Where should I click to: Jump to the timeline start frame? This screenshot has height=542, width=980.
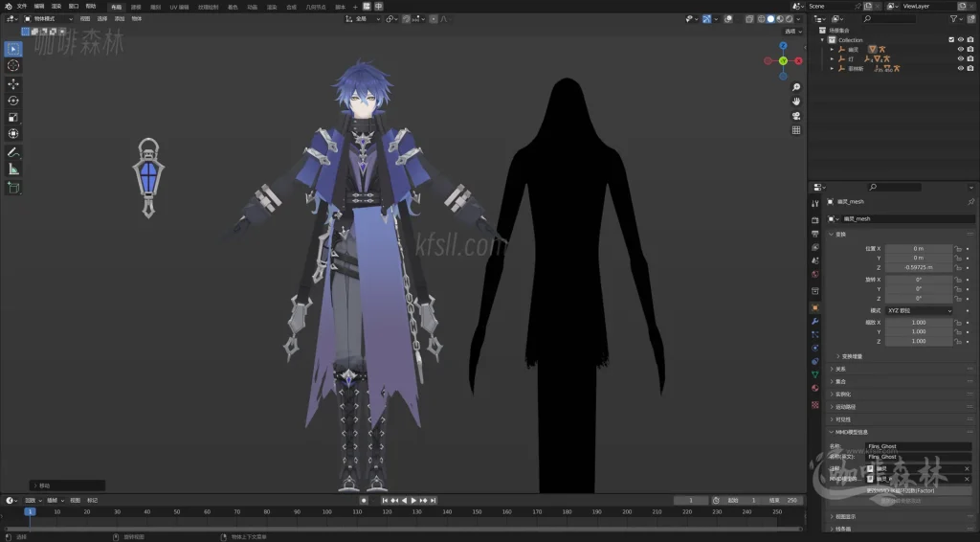pyautogui.click(x=385, y=501)
